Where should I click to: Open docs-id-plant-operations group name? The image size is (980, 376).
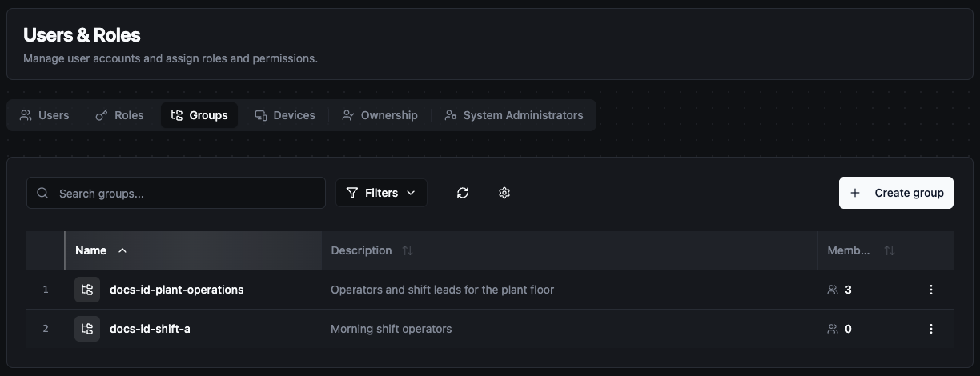click(177, 290)
